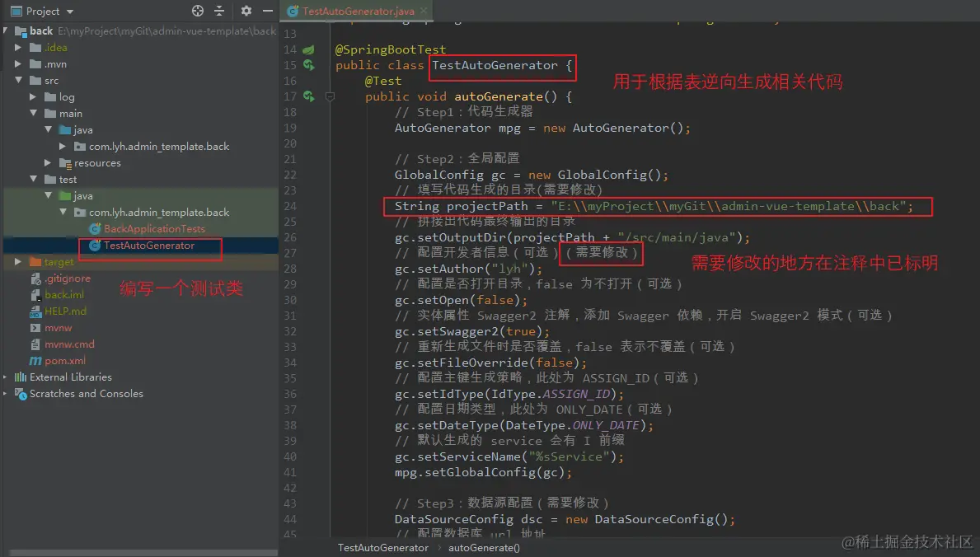Click line number 30 in the gutter
Screen dimensions: 980x557
point(290,300)
